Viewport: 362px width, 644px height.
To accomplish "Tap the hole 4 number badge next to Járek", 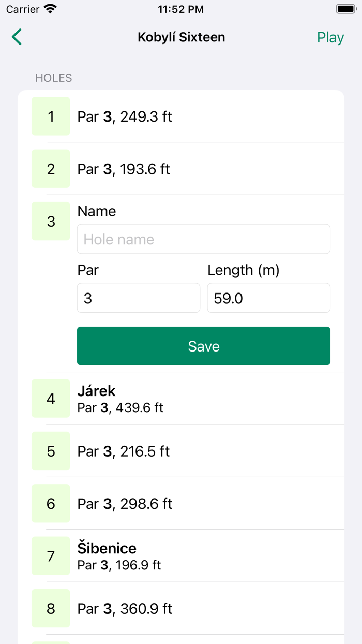I will pos(51,399).
